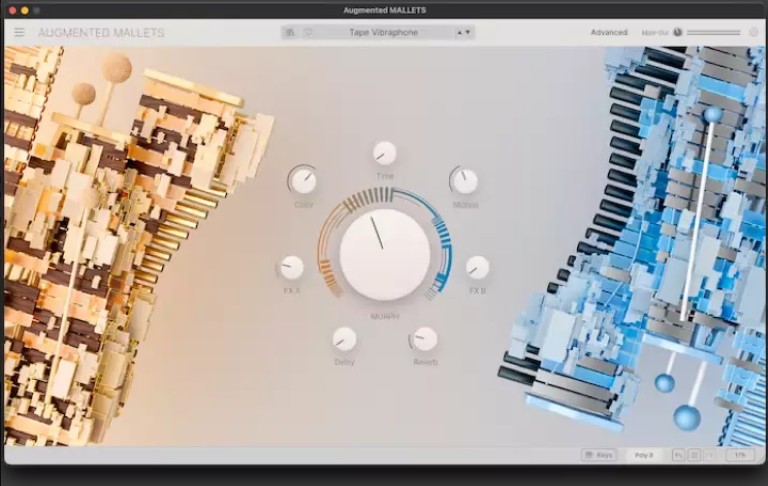Viewport: 768px width, 486px height.
Task: Click the Main Out volume knob
Action: (x=677, y=32)
